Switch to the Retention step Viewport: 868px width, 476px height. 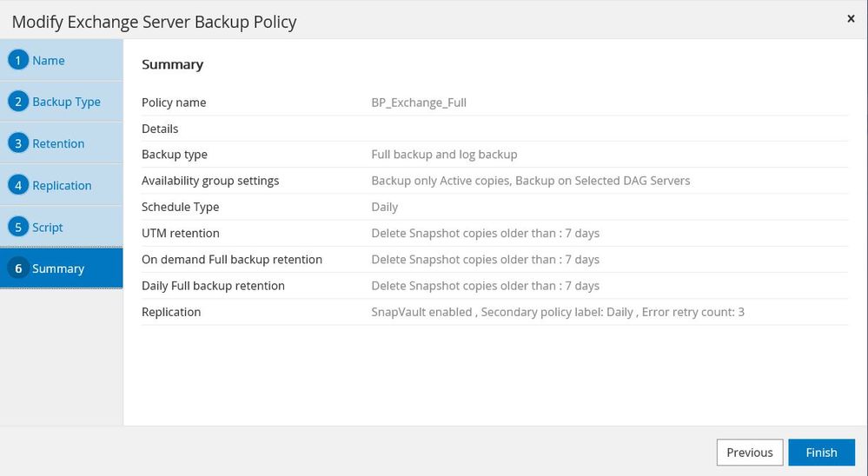point(58,143)
